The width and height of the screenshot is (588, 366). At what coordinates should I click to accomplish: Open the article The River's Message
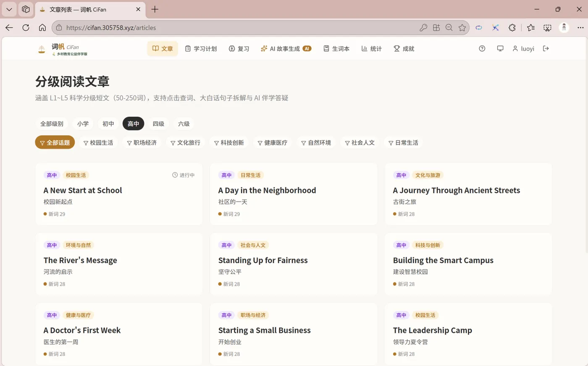(119, 264)
